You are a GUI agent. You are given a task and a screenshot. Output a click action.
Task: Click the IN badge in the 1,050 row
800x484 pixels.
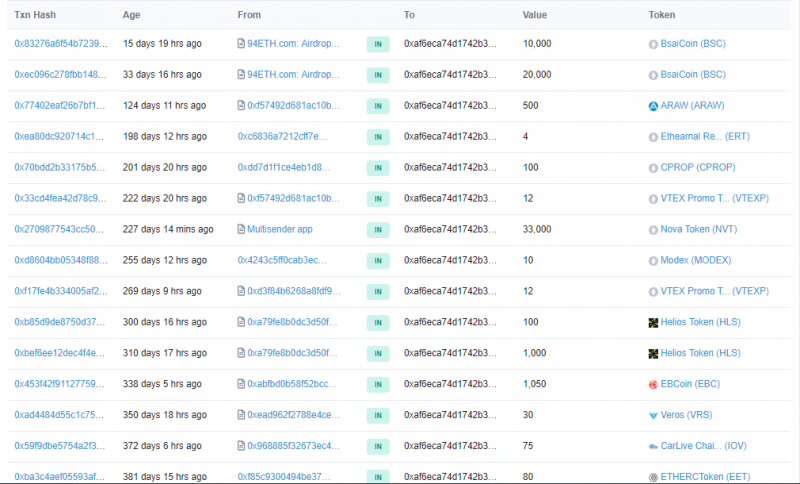pos(378,384)
